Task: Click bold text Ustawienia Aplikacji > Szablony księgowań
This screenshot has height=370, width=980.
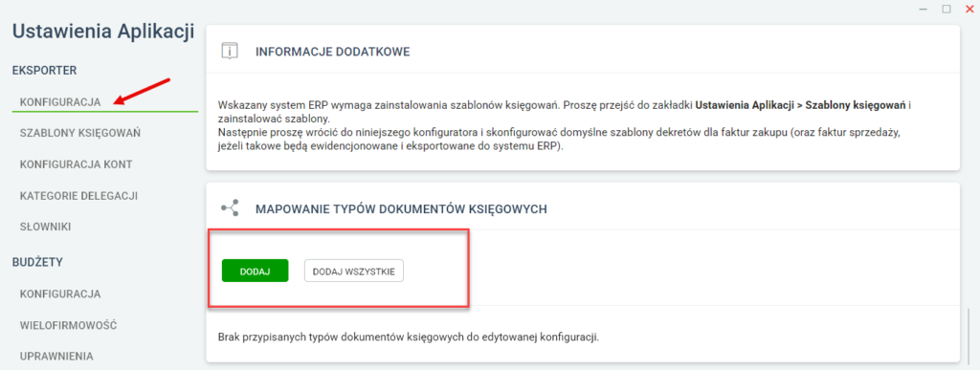Action: click(x=801, y=105)
